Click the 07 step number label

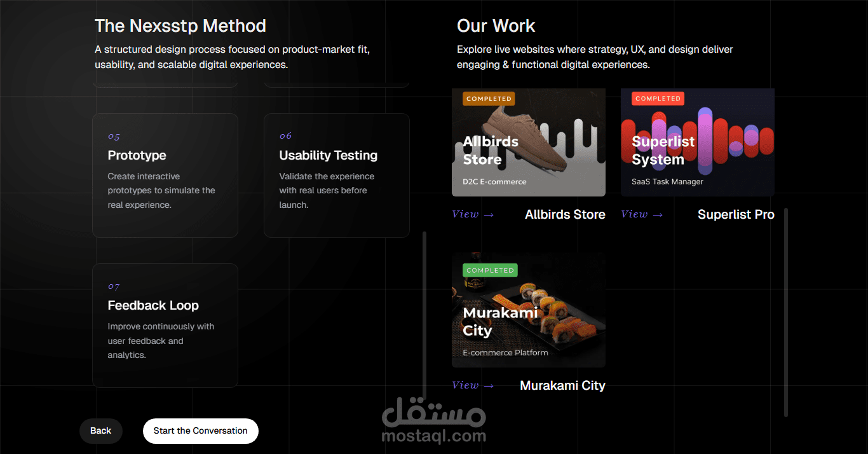(114, 287)
